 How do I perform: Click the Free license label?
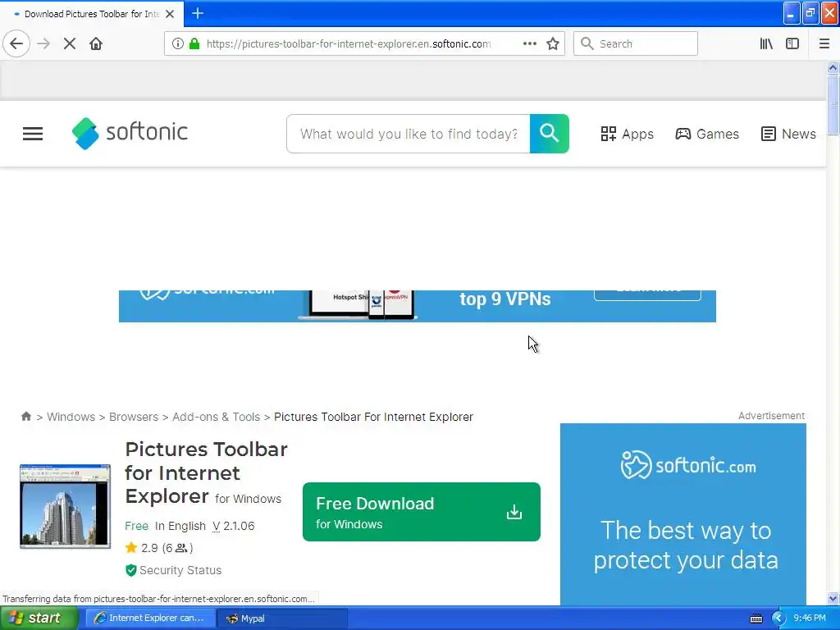pyautogui.click(x=137, y=526)
